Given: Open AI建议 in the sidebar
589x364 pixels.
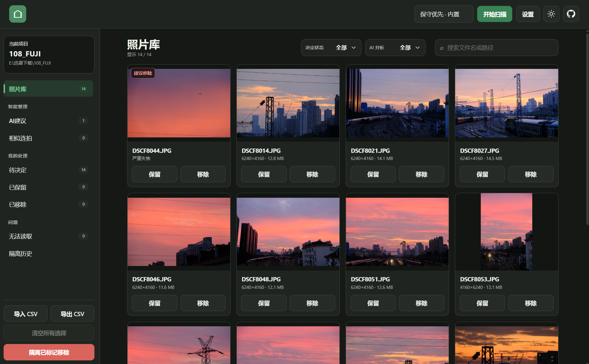Looking at the screenshot, I should click(48, 121).
